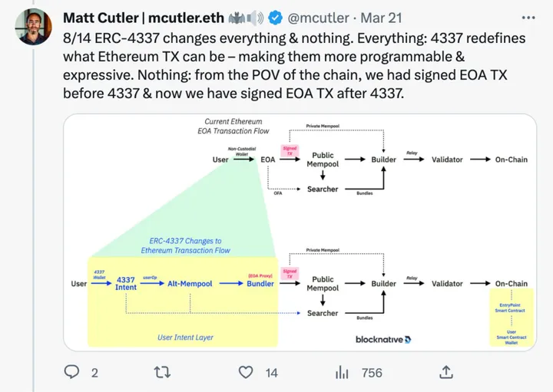
Task: Retweet the ERC-4337 post
Action: [x=163, y=372]
